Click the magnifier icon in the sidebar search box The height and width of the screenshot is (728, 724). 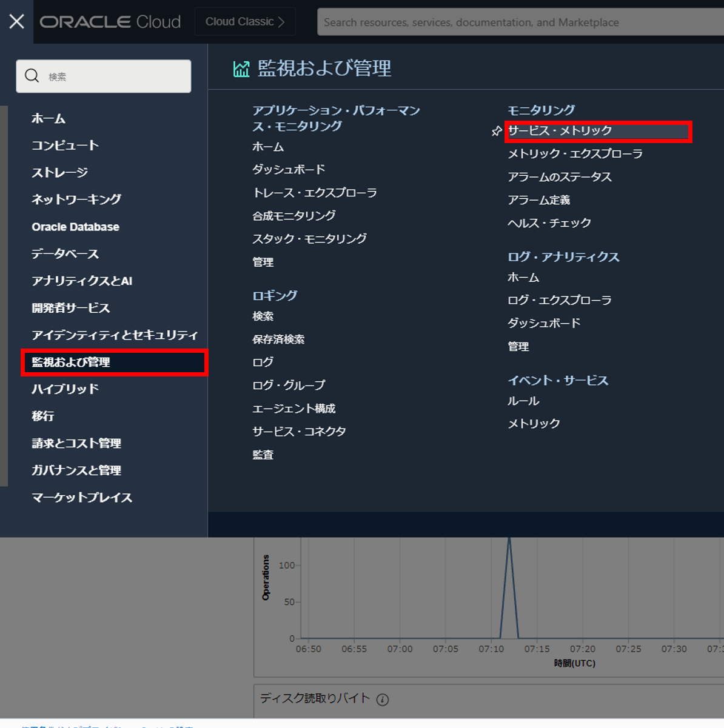click(32, 75)
